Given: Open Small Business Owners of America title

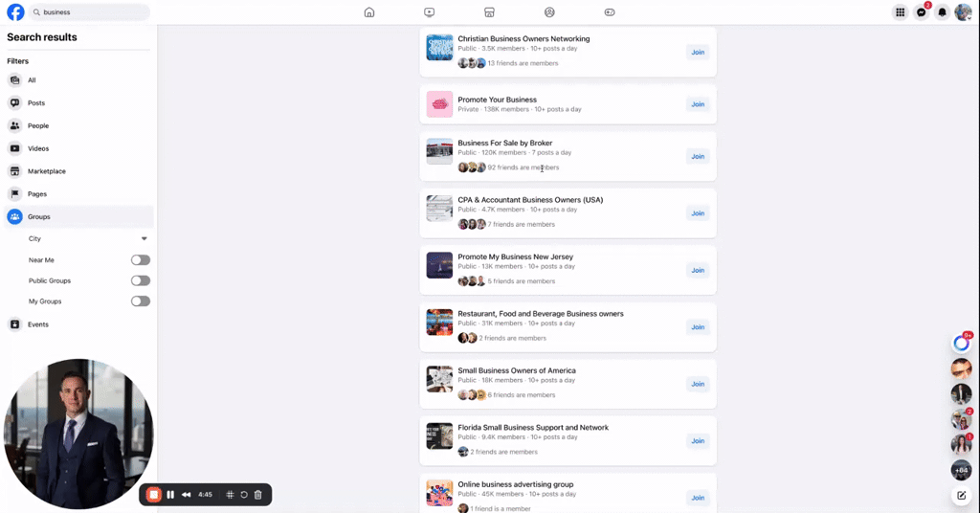Looking at the screenshot, I should pyautogui.click(x=517, y=370).
